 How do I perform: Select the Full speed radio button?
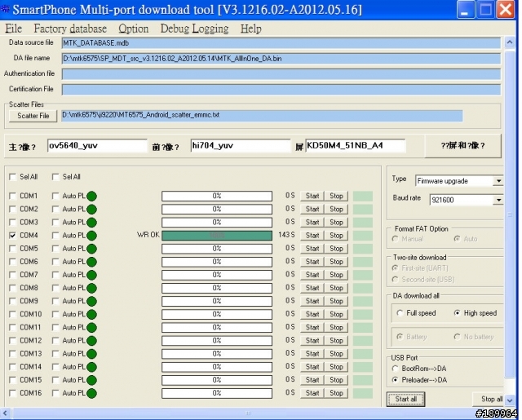point(400,313)
